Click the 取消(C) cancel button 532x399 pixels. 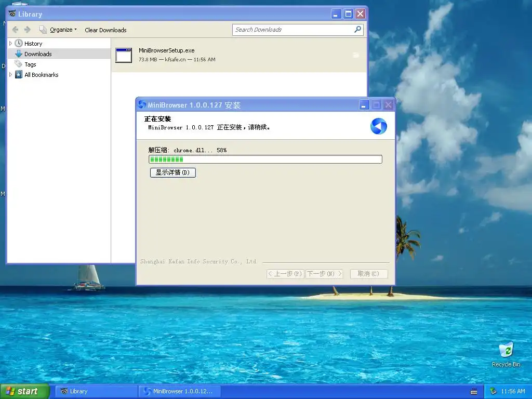point(368,274)
